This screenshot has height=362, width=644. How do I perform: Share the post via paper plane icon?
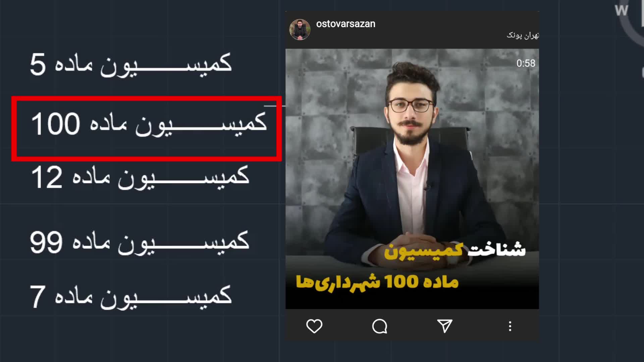pos(445,326)
